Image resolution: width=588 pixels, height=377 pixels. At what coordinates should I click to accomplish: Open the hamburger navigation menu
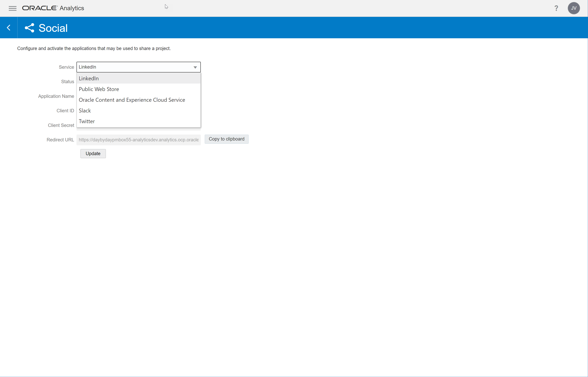(x=12, y=8)
